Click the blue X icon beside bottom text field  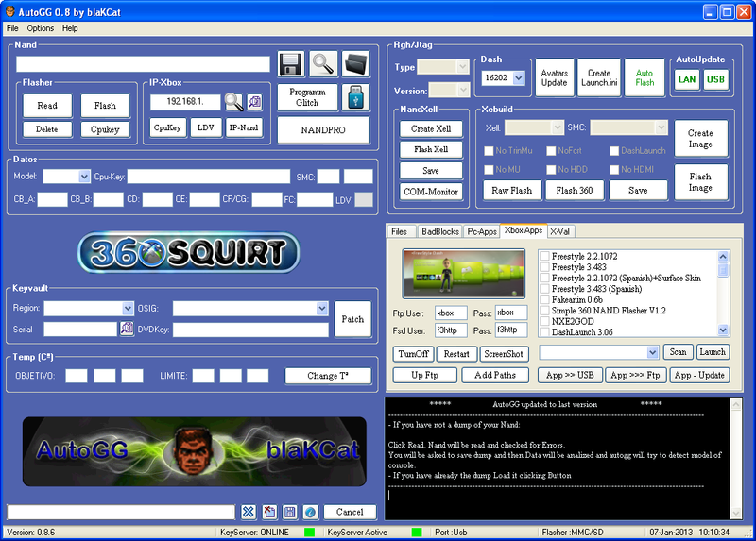[248, 512]
